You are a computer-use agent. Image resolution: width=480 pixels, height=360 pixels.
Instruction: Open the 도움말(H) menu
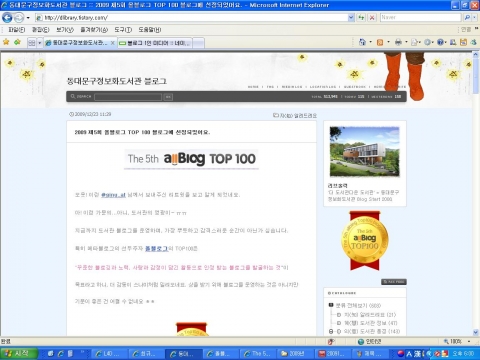(150, 30)
